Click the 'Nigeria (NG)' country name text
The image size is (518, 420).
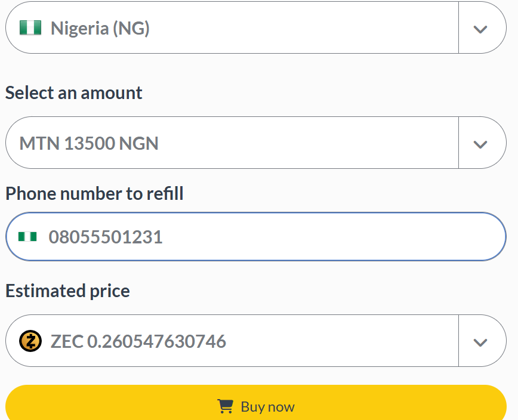(x=100, y=28)
